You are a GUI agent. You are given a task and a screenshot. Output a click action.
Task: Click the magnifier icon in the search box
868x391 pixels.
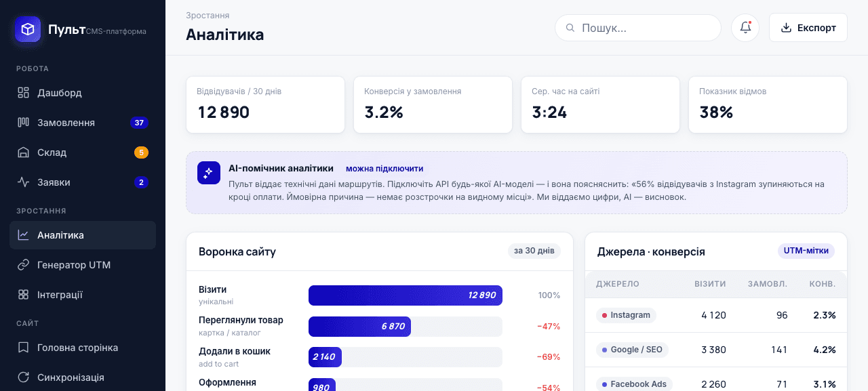click(x=570, y=28)
